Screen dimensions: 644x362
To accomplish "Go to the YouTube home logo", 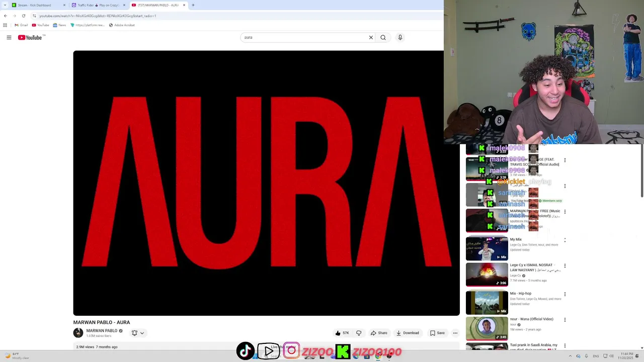I will click(x=30, y=37).
